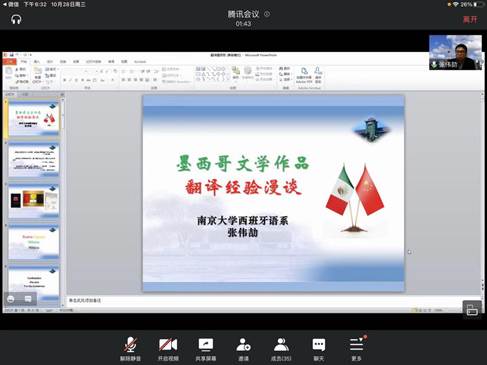Tap the headphone audio icon
The image size is (487, 365).
coord(16,19)
